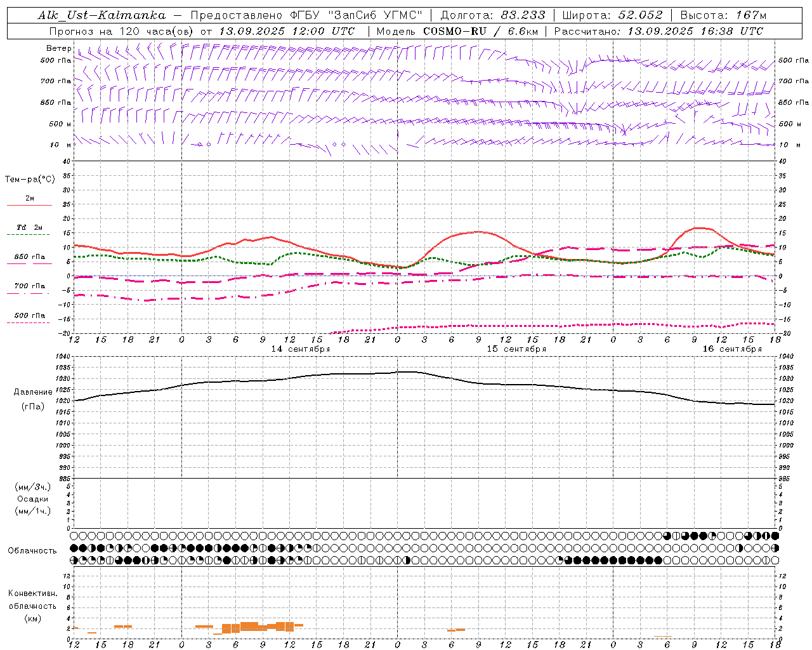Screen dimensions: 812x650
Task: Click the red 2м temperature peak on 16 сентября
Action: pyautogui.click(x=700, y=227)
